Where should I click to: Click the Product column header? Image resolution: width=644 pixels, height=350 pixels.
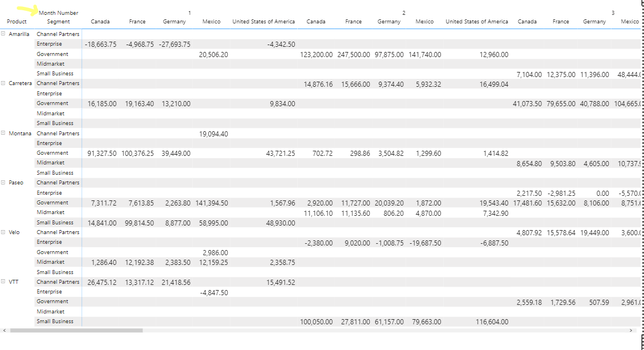17,21
